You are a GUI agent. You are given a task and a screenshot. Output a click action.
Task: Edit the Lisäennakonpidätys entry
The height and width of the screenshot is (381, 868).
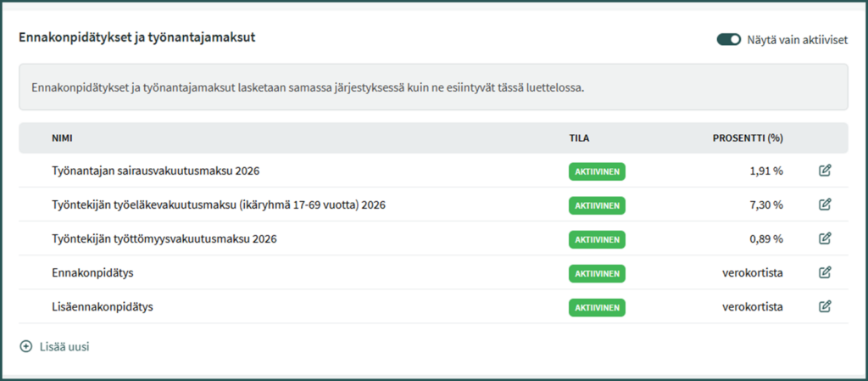coord(825,306)
